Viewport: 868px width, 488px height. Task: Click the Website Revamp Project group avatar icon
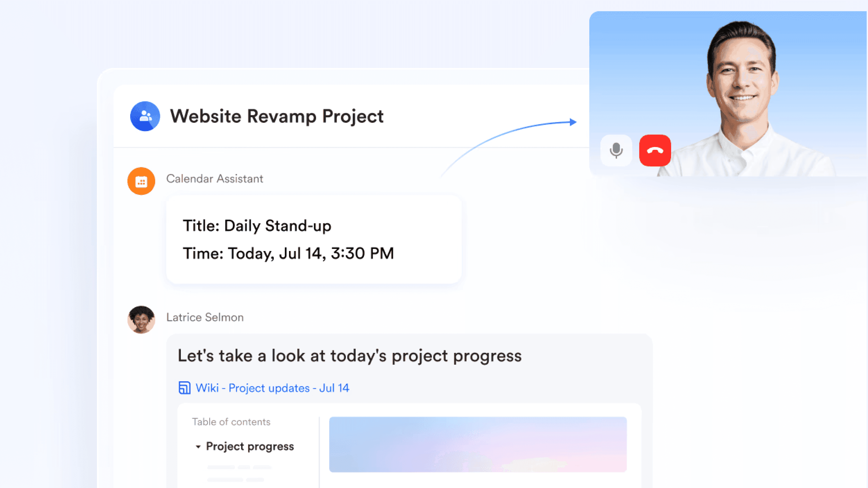145,116
